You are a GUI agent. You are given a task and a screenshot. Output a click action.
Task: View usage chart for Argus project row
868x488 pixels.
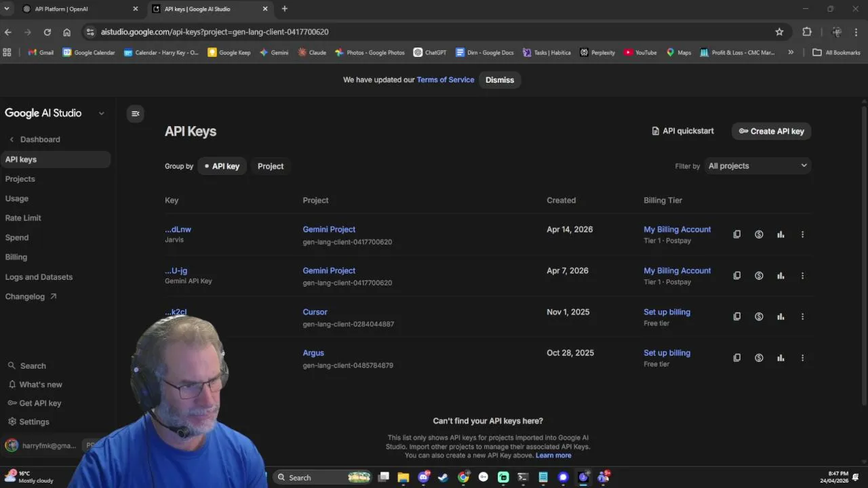pyautogui.click(x=781, y=358)
